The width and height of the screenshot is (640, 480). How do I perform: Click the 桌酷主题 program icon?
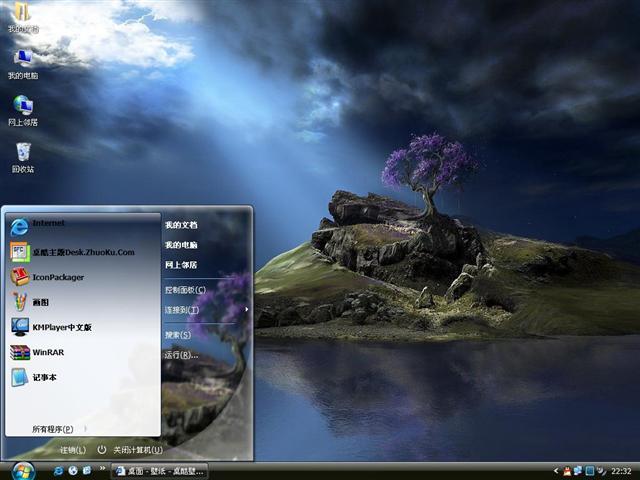pyautogui.click(x=20, y=252)
